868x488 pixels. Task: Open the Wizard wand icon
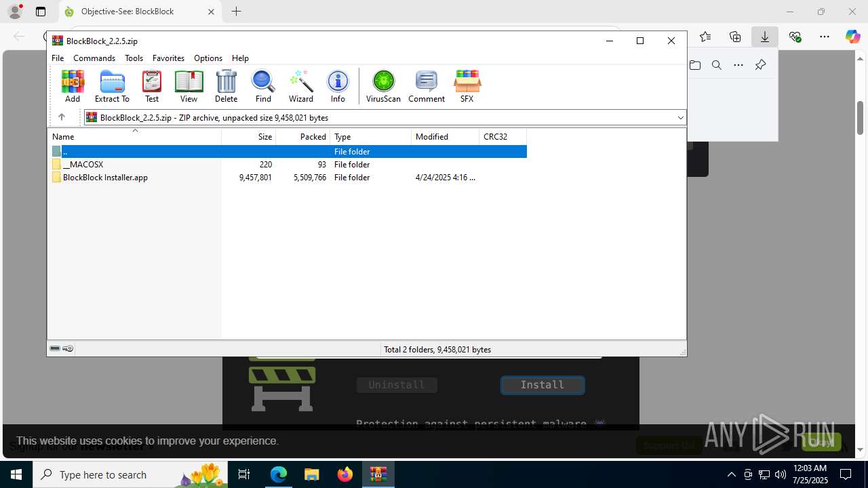[300, 86]
